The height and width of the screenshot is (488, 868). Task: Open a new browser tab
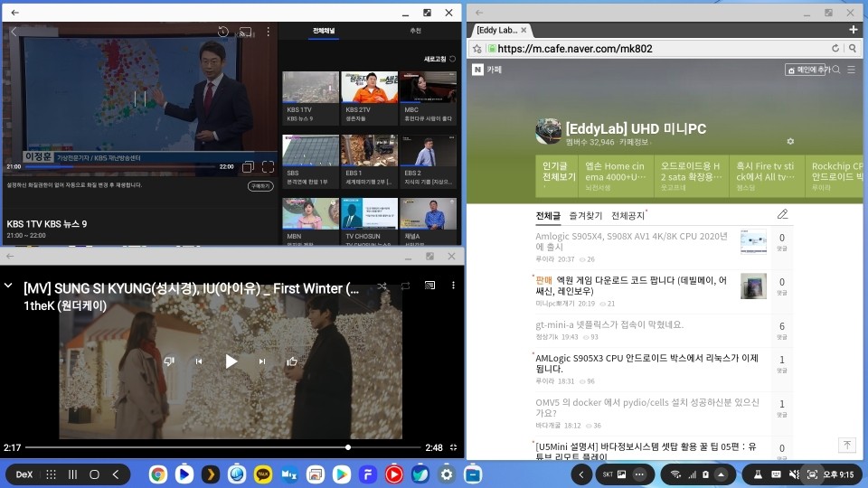click(x=853, y=29)
